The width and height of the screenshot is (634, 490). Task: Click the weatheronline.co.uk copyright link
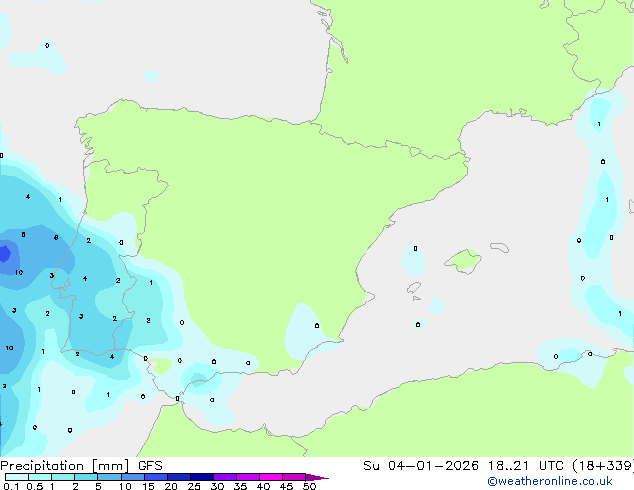(550, 481)
